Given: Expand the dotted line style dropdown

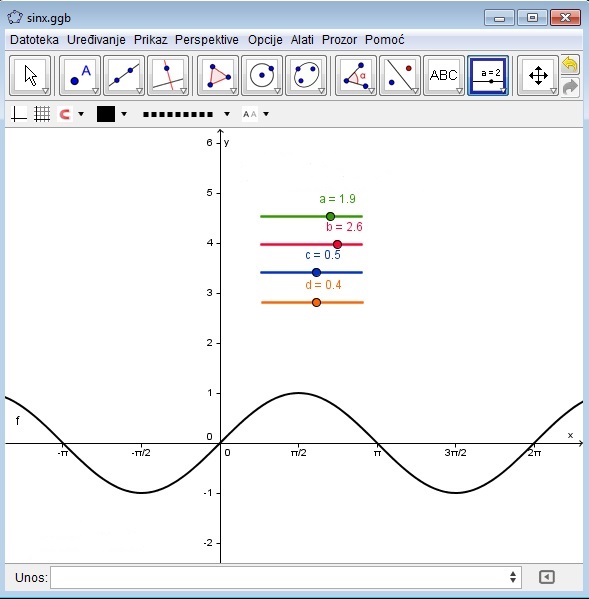Looking at the screenshot, I should (227, 114).
